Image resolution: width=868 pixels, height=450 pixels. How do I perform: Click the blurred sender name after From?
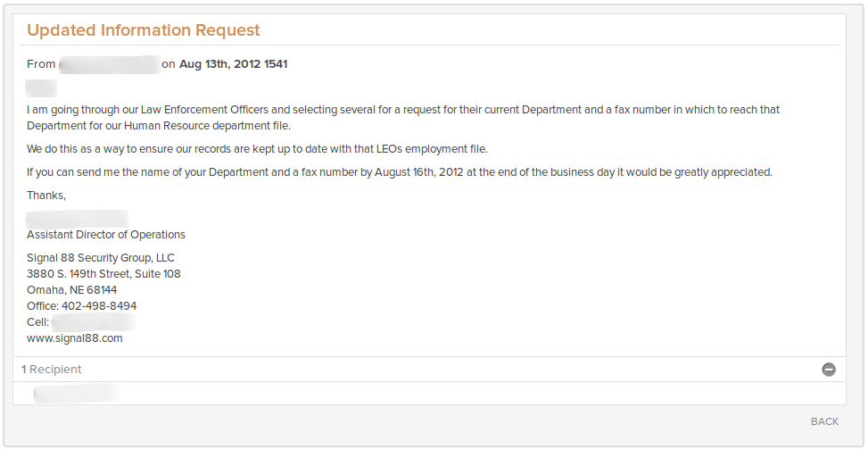pyautogui.click(x=110, y=64)
